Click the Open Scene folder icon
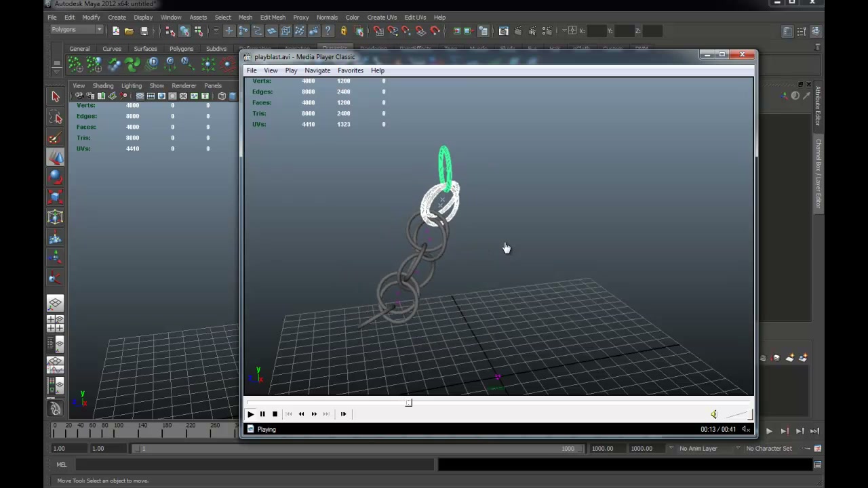The width and height of the screenshot is (868, 488). coord(129,31)
